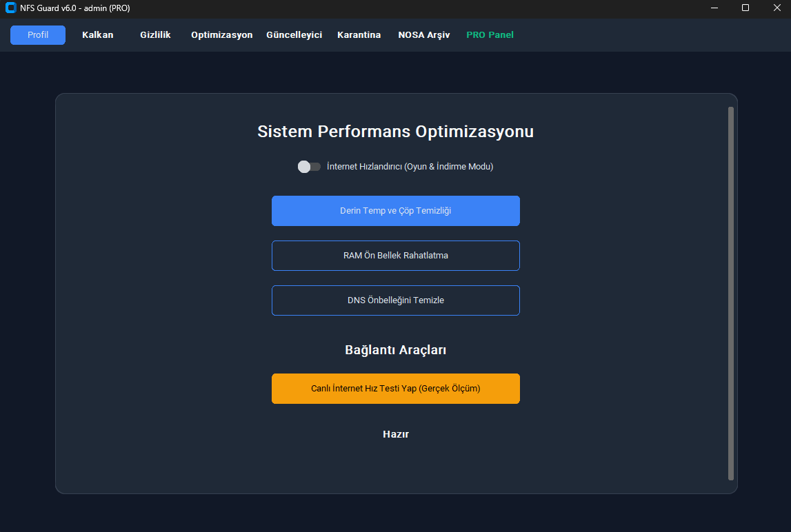Click the NFS Guard app icon in title bar
Screen dimensions: 791x532
point(10,8)
